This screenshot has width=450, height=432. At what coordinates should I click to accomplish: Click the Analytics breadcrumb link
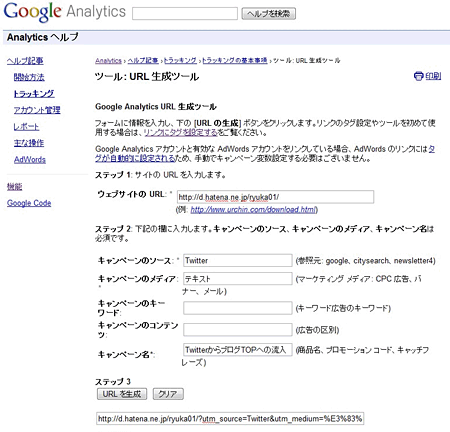tap(108, 61)
